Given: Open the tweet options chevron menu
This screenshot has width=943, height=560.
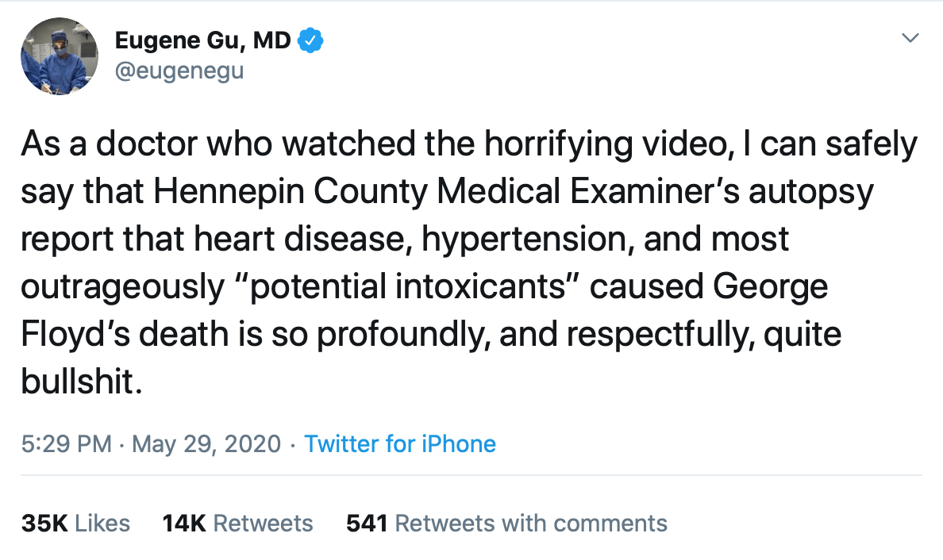Looking at the screenshot, I should (910, 38).
